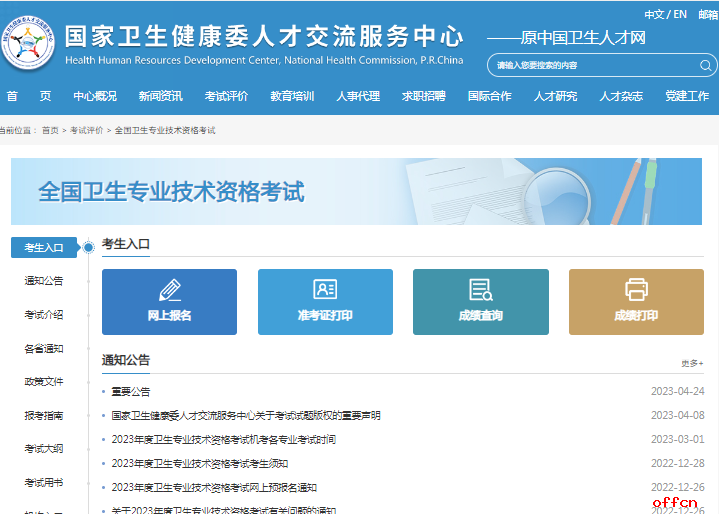Click the exam title banner image

(x=356, y=191)
